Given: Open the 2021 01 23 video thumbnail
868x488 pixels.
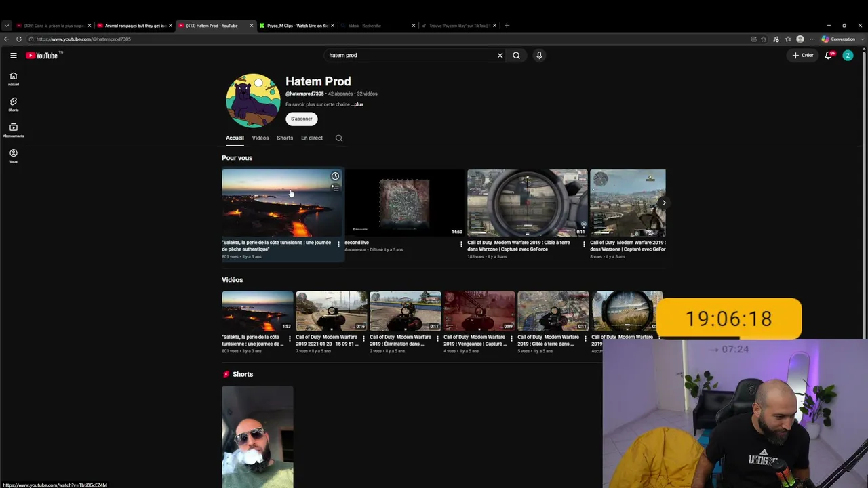Looking at the screenshot, I should [x=332, y=311].
